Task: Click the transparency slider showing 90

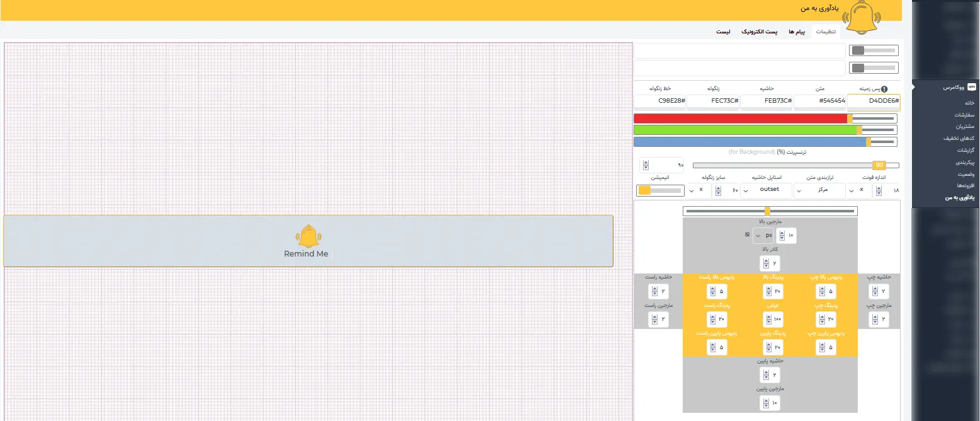Action: [796, 165]
